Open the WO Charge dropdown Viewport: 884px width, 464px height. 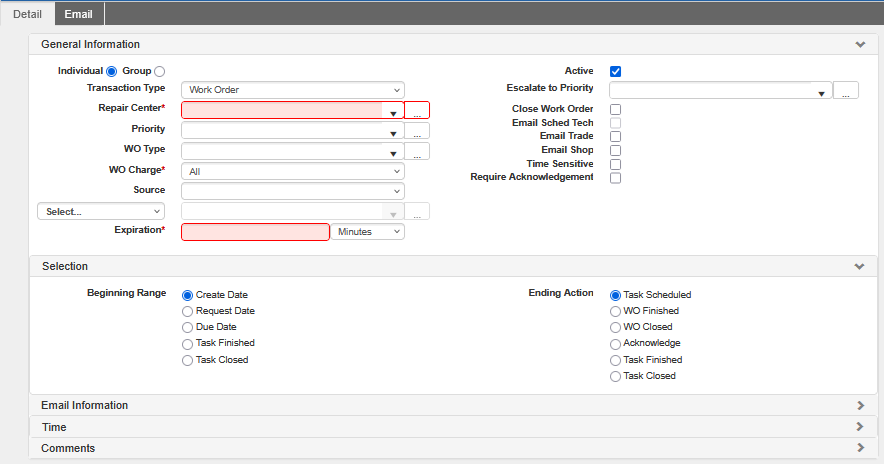coord(292,171)
